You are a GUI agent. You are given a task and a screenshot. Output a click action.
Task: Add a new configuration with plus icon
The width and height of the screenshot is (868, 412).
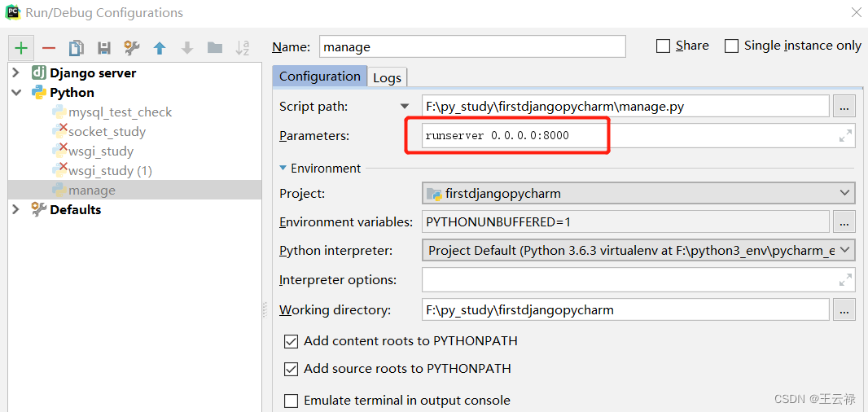[x=21, y=48]
